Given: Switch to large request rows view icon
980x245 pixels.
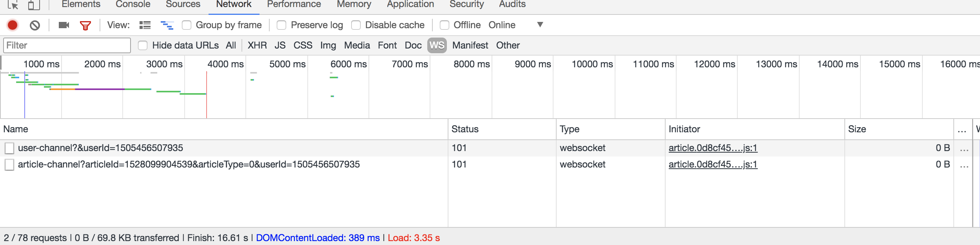Looking at the screenshot, I should (145, 25).
